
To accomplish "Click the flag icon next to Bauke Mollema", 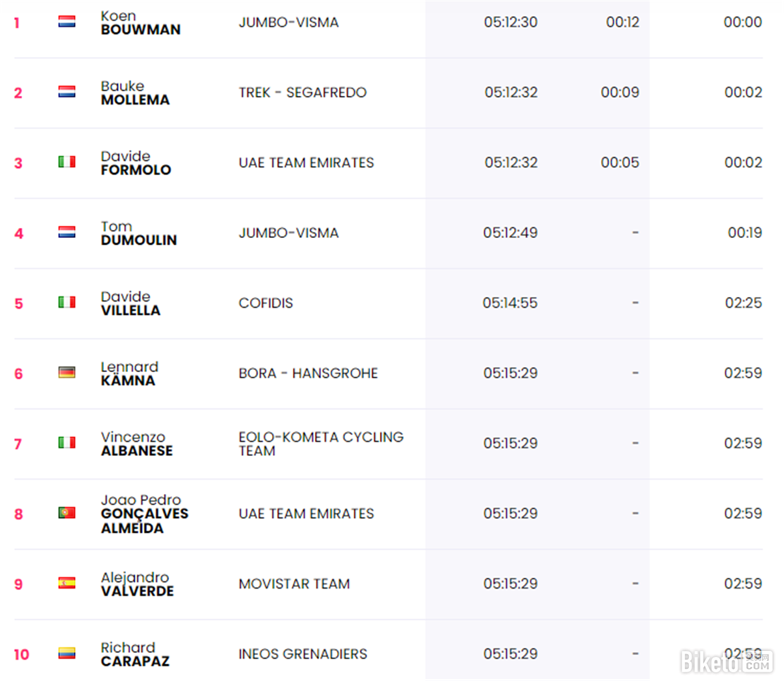I will point(66,92).
